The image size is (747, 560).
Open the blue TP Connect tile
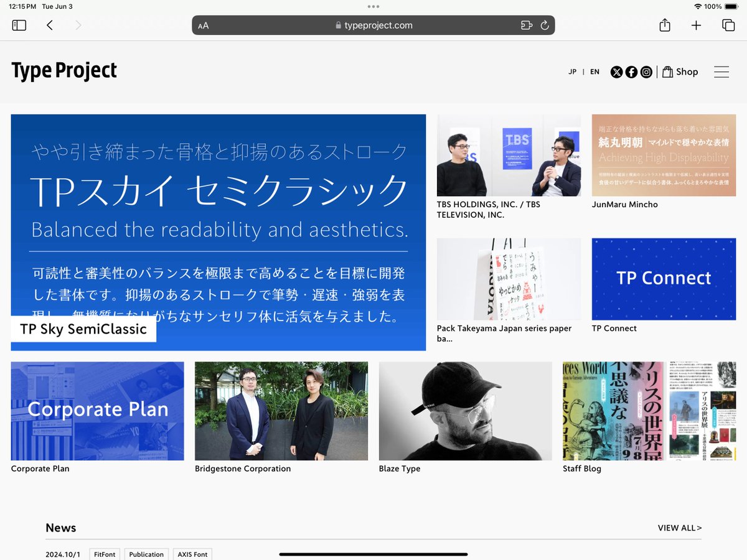(664, 279)
